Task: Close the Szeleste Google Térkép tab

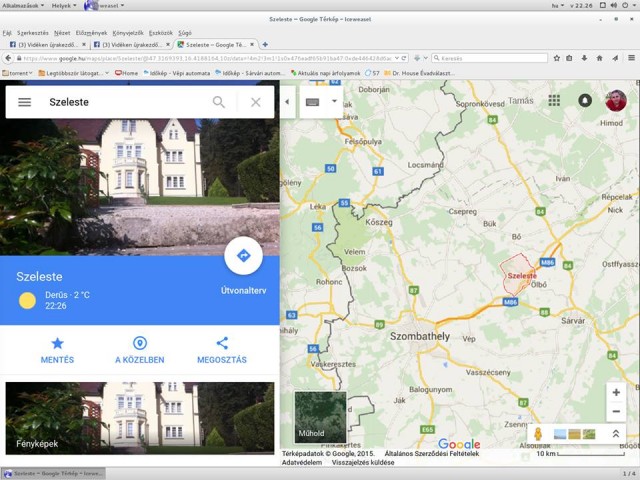Action: click(x=252, y=44)
